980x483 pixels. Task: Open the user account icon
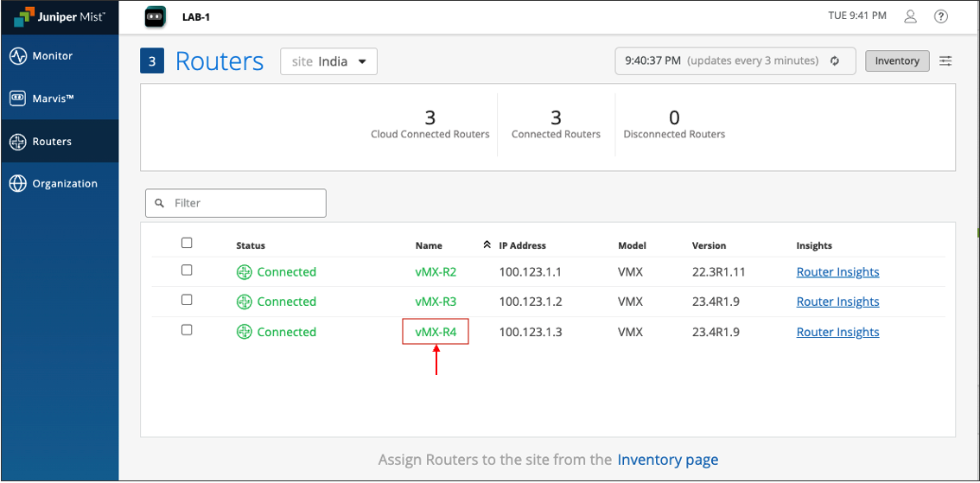(x=910, y=16)
